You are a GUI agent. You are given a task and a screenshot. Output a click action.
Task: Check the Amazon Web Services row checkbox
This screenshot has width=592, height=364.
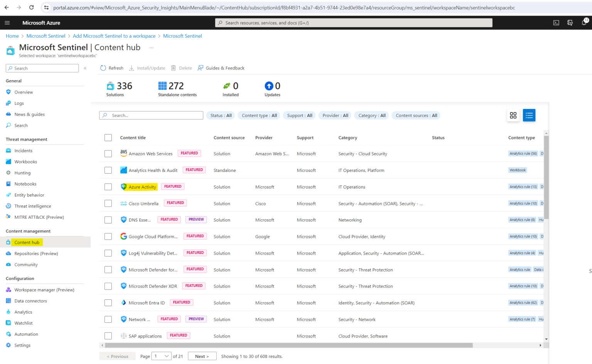click(108, 154)
